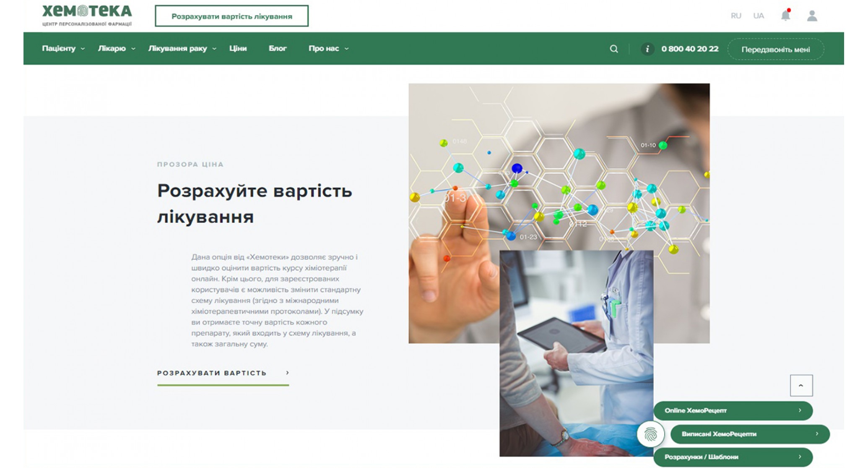Click chevron on Online ХемоРецепт button
This screenshot has height=468, width=868.
click(x=800, y=410)
